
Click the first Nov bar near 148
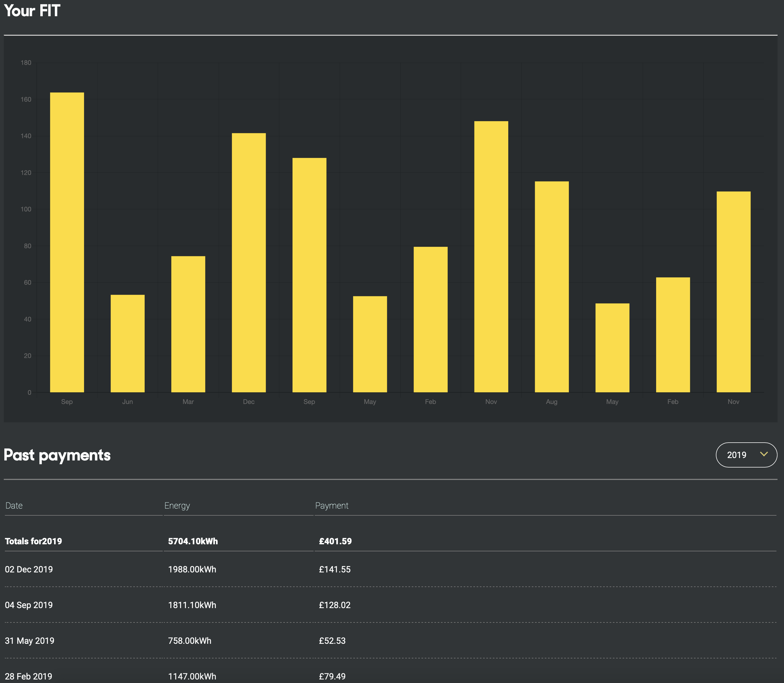coord(491,257)
